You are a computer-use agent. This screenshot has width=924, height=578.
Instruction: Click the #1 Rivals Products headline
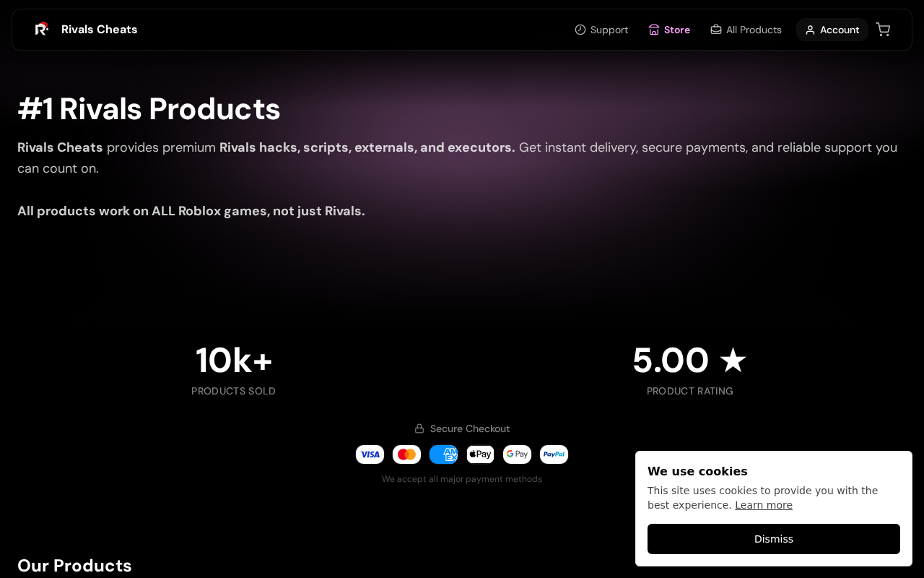[x=149, y=109]
